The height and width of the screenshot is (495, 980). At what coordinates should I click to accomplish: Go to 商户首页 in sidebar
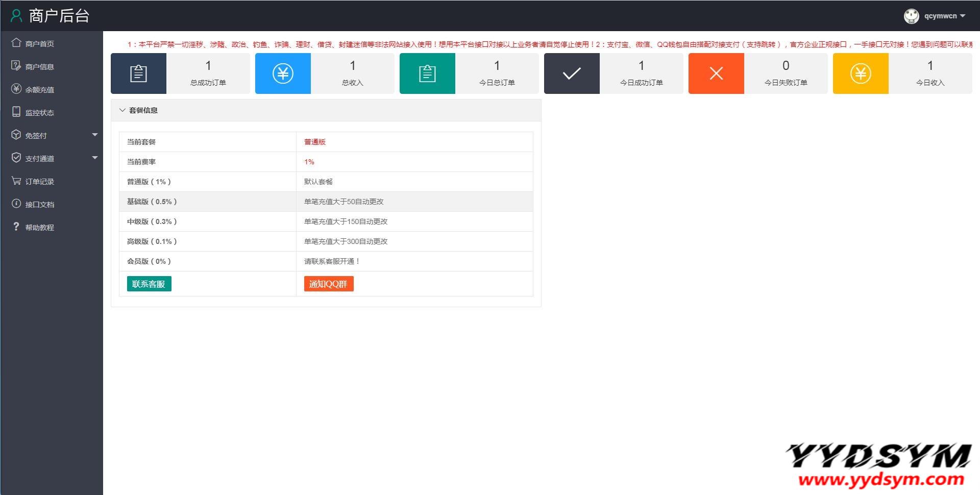(x=39, y=43)
